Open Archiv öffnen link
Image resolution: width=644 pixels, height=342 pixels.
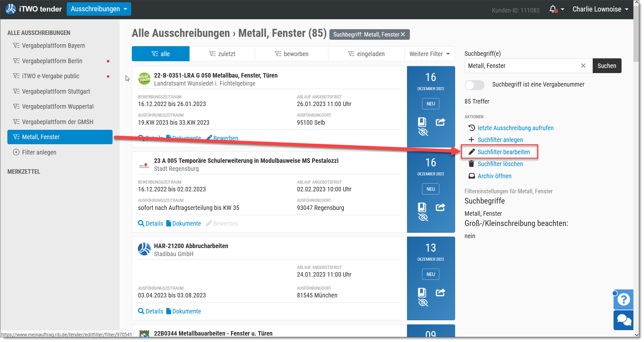click(x=494, y=176)
